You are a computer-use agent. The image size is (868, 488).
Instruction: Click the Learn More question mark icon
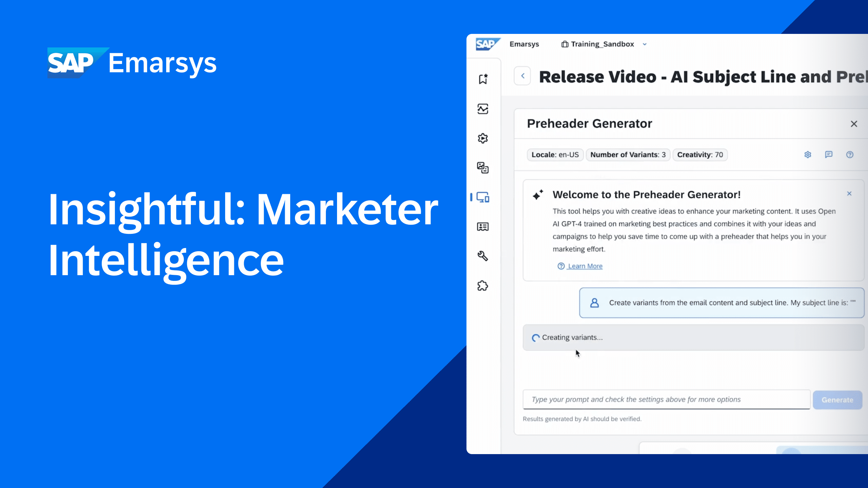click(x=561, y=266)
